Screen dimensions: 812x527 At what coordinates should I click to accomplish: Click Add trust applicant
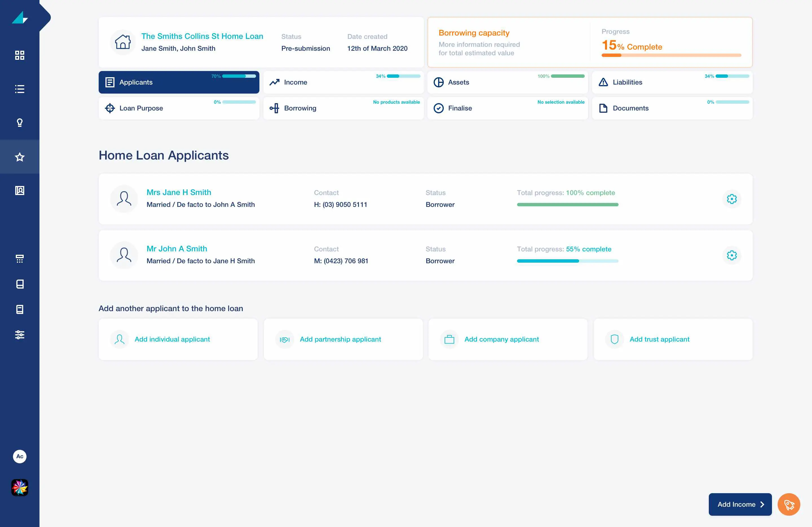click(x=659, y=339)
